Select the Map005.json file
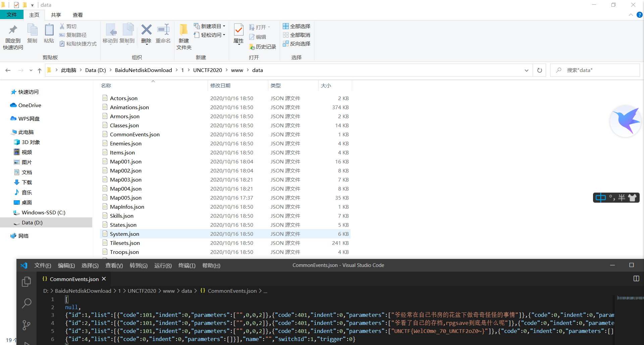This screenshot has width=644, height=345. (x=225, y=198)
